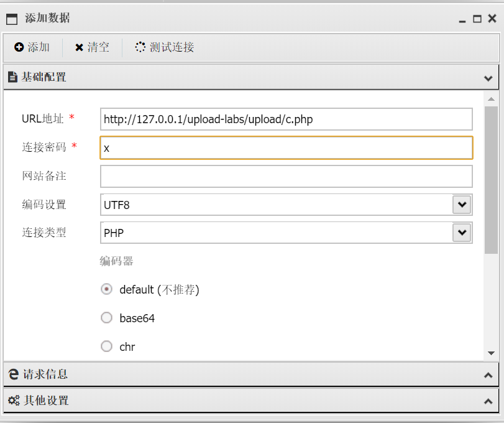The image size is (504, 423).
Task: Focus the 连接密码 password field
Action: click(x=286, y=147)
